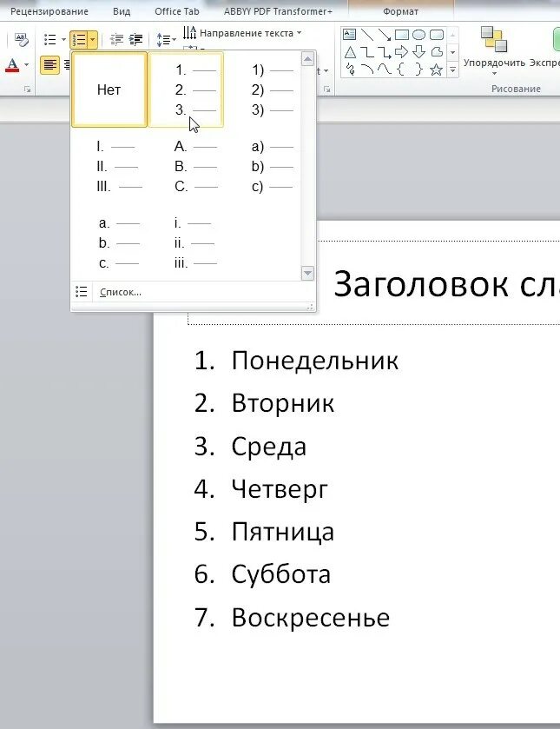Select the five-point star shape
Viewport: 560px width, 729px height.
[x=436, y=70]
